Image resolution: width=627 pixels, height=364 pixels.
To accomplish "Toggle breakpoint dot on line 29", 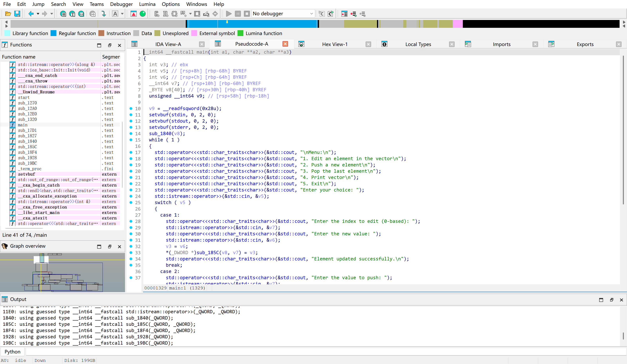I will coord(131,228).
